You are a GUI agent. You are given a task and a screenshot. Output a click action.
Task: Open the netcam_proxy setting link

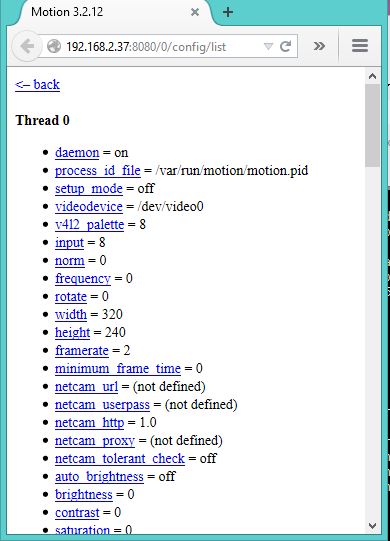(95, 440)
